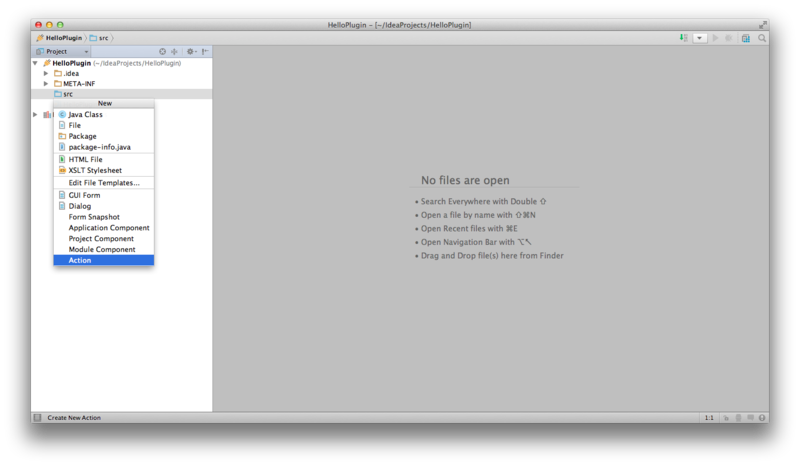The width and height of the screenshot is (800, 466).
Task: Select the HelloPlugin project root
Action: click(112, 63)
